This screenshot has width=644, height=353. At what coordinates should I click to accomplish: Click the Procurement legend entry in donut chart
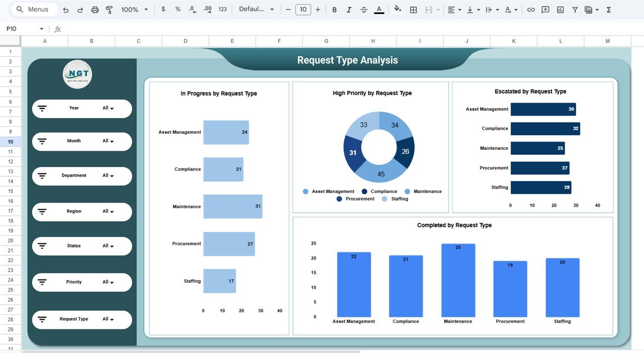[x=356, y=199]
